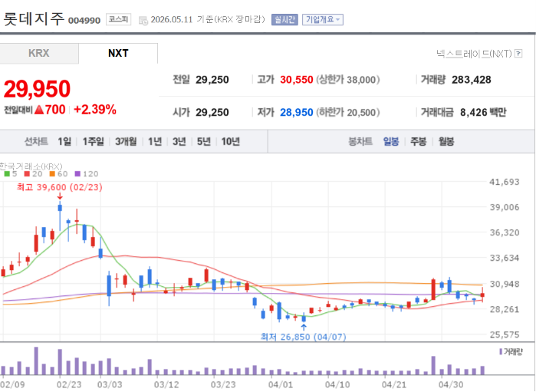Click the 봉차트 label

point(360,141)
